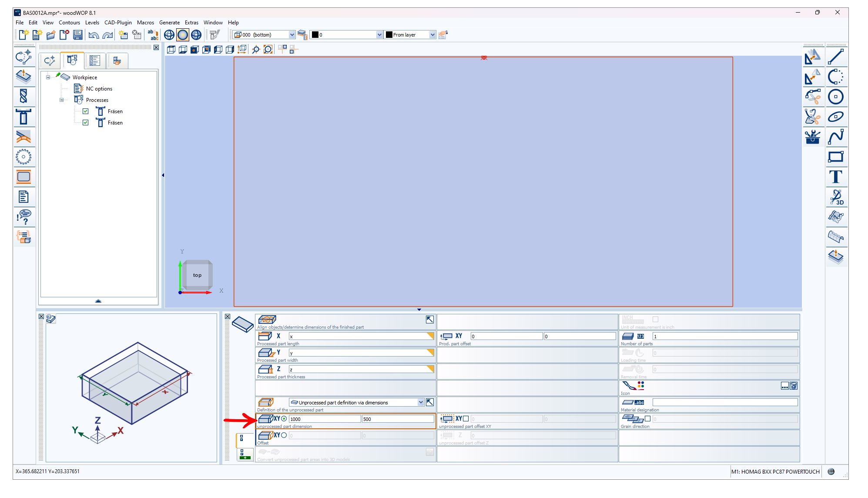Select the sawing blade tool in left sidebar
The width and height of the screenshot is (868, 498).
pos(23,157)
